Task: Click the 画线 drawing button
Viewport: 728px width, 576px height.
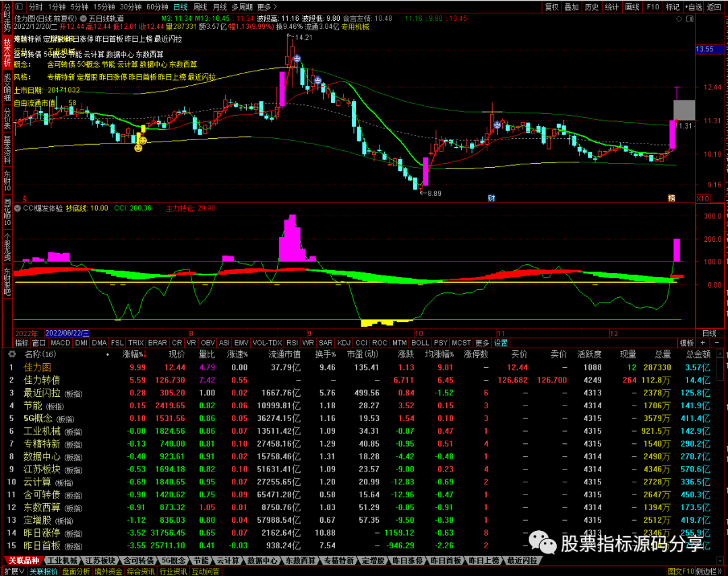Action: coord(632,7)
